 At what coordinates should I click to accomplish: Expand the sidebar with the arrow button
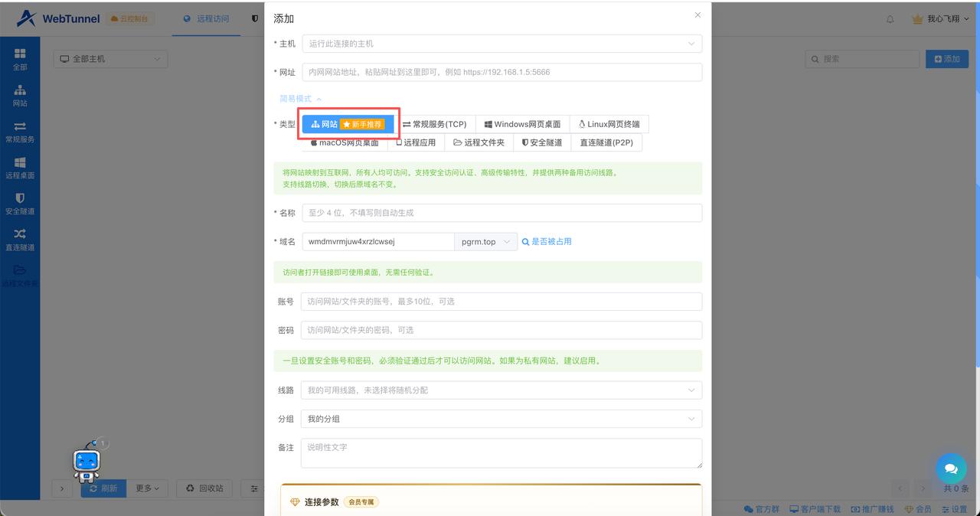click(61, 488)
